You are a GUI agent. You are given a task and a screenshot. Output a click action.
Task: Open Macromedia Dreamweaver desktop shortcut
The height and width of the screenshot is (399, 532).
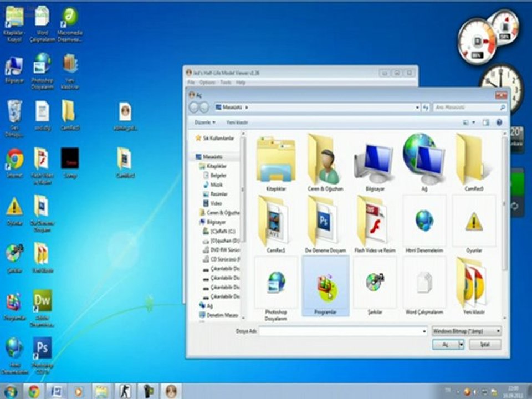(x=70, y=24)
